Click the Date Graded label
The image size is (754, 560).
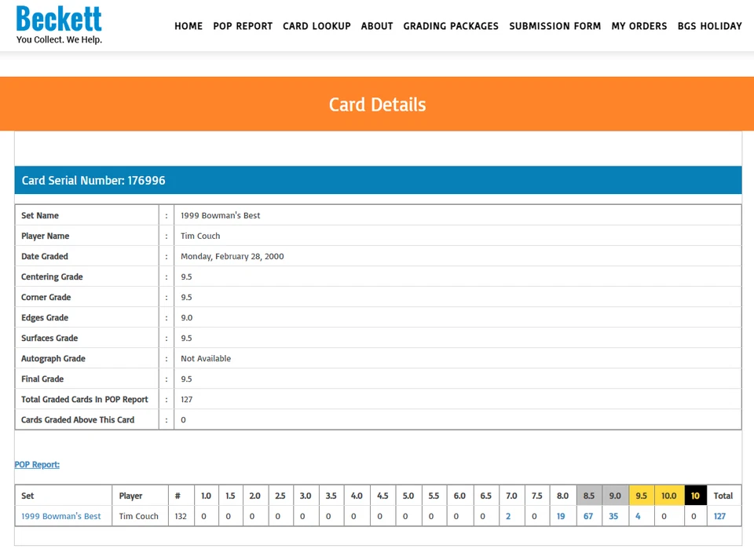(45, 257)
